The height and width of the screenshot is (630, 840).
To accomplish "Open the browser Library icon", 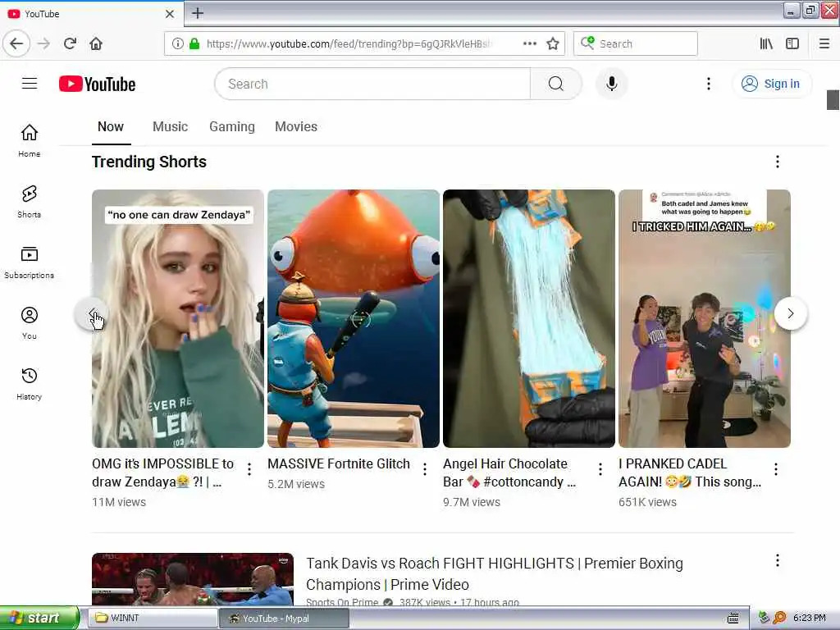I will pos(766,43).
